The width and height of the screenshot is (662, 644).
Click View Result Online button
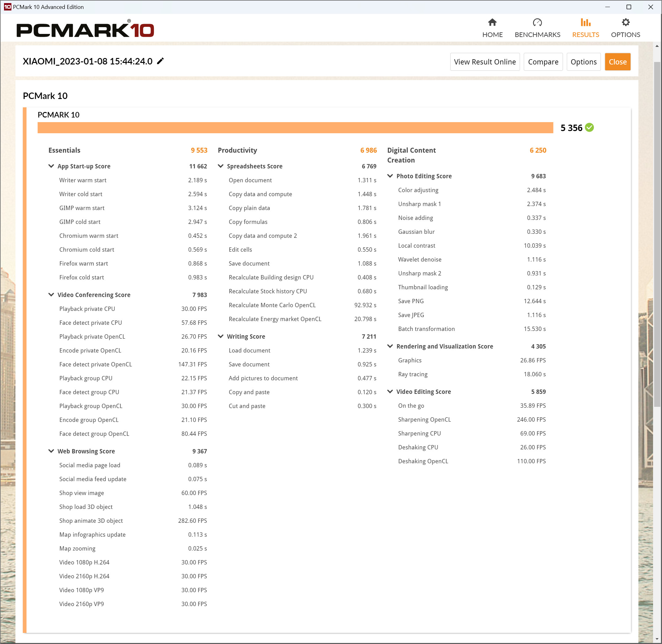pos(484,62)
